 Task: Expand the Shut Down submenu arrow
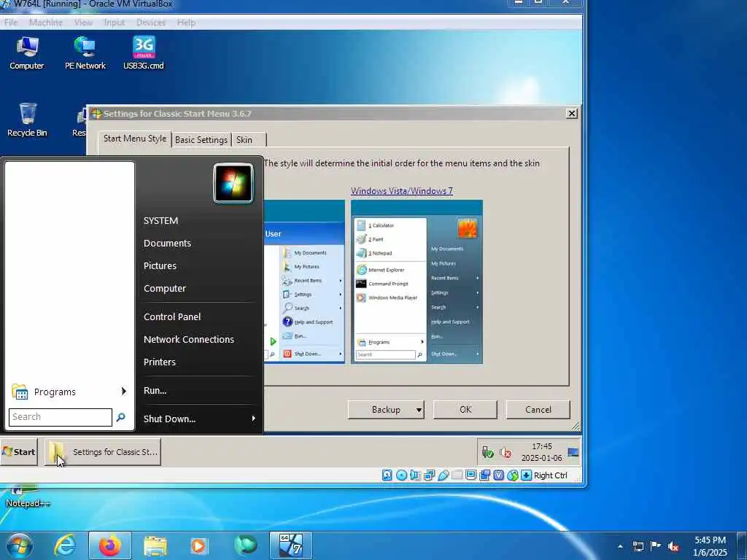pos(253,419)
